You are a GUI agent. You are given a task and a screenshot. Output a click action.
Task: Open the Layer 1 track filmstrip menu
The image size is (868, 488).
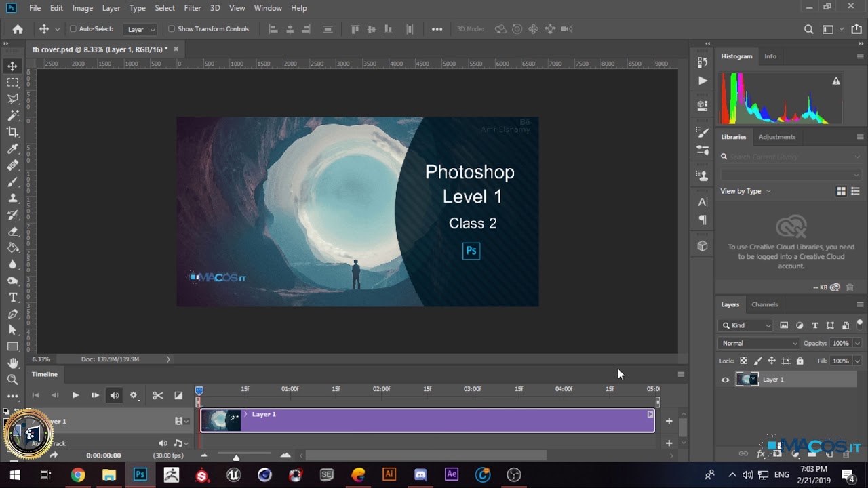(181, 421)
